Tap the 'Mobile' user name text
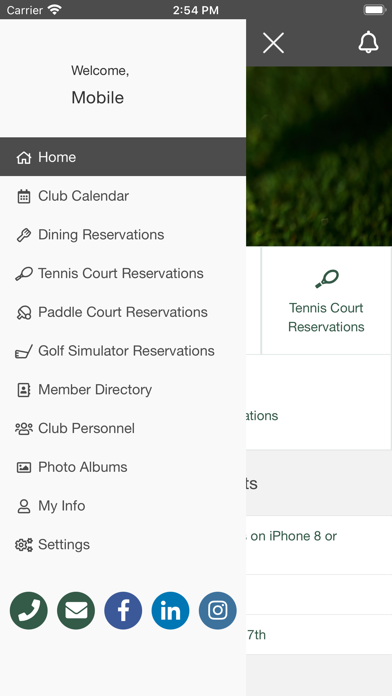Viewport: 392px width, 696px height. coord(98,98)
